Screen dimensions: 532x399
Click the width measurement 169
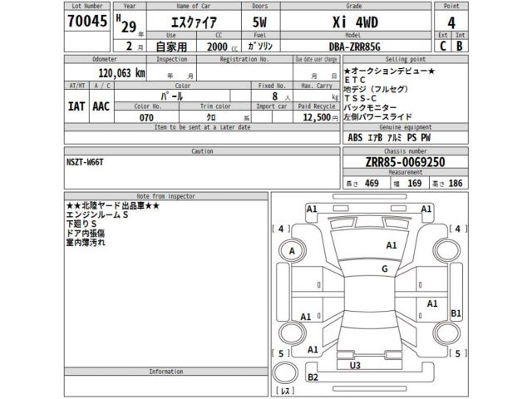pyautogui.click(x=414, y=183)
